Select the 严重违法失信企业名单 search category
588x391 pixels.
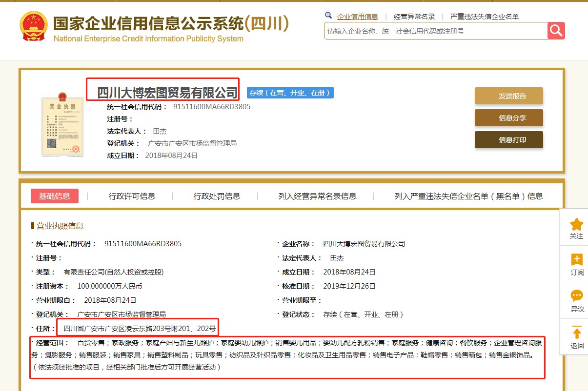click(x=484, y=17)
